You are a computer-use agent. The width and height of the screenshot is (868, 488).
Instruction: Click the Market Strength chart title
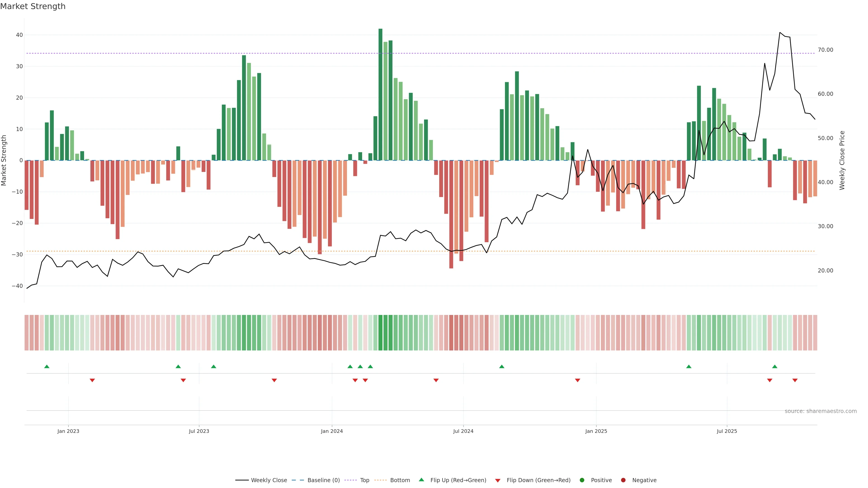pyautogui.click(x=33, y=6)
